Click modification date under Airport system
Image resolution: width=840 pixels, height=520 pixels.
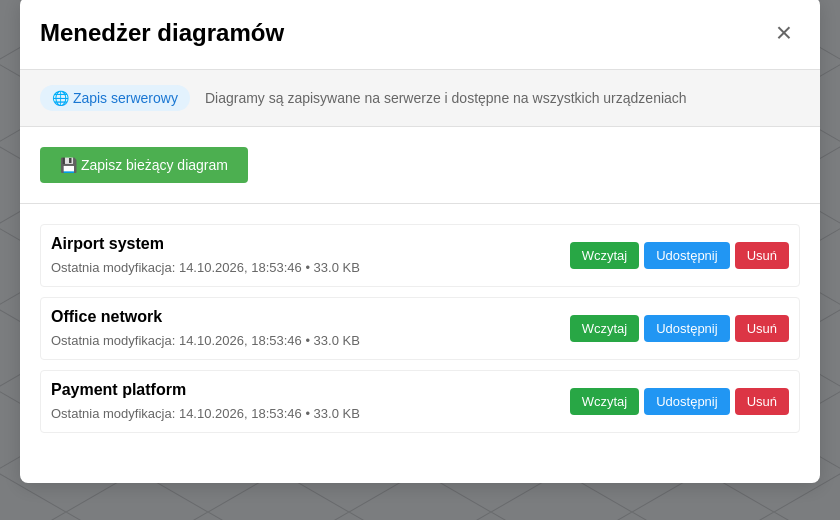(x=205, y=268)
